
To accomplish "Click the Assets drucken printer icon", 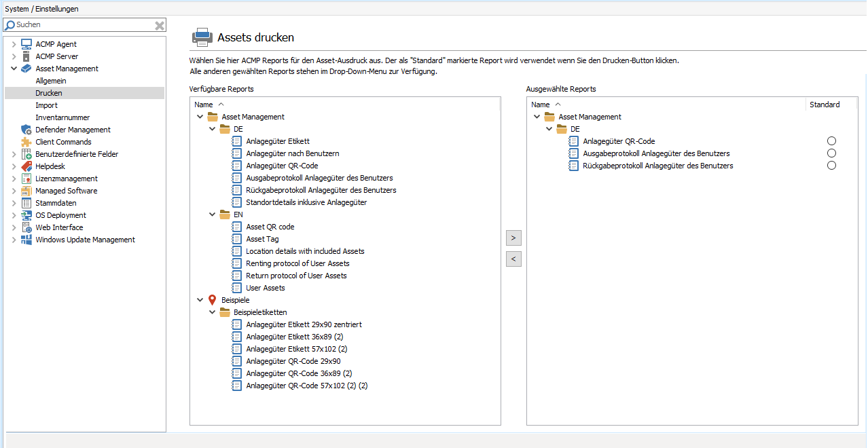I will coord(202,36).
